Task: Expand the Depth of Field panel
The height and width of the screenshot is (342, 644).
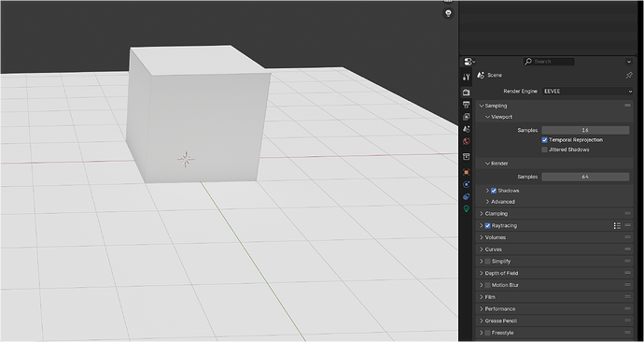Action: tap(482, 274)
